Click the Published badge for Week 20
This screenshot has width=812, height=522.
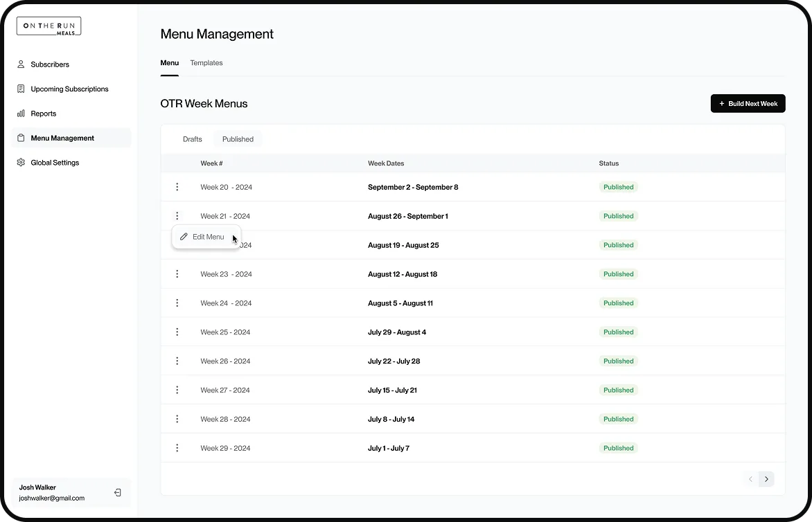click(618, 188)
